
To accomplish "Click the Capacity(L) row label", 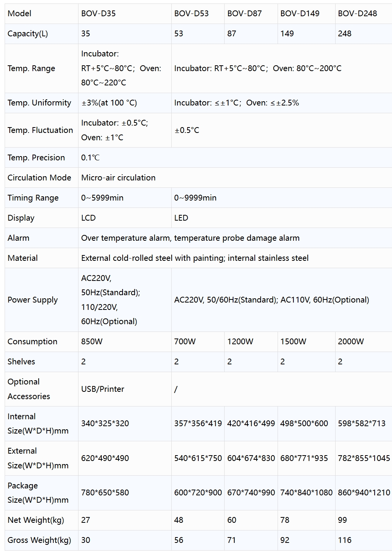I will [28, 34].
